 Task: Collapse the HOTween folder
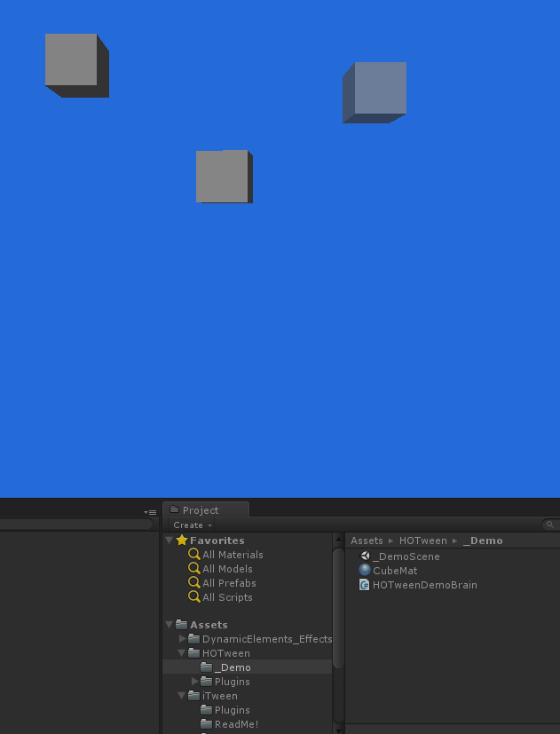click(x=182, y=652)
